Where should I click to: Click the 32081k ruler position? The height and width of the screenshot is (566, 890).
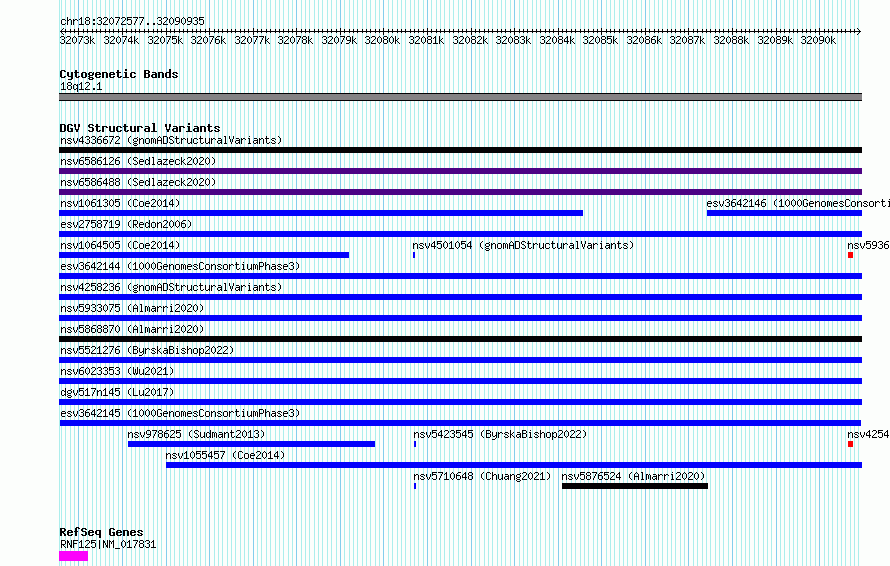click(x=426, y=40)
